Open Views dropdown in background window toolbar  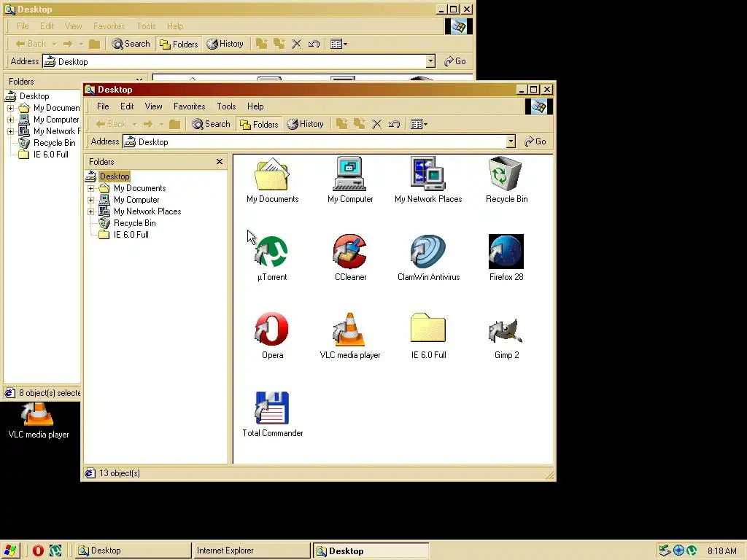point(338,44)
